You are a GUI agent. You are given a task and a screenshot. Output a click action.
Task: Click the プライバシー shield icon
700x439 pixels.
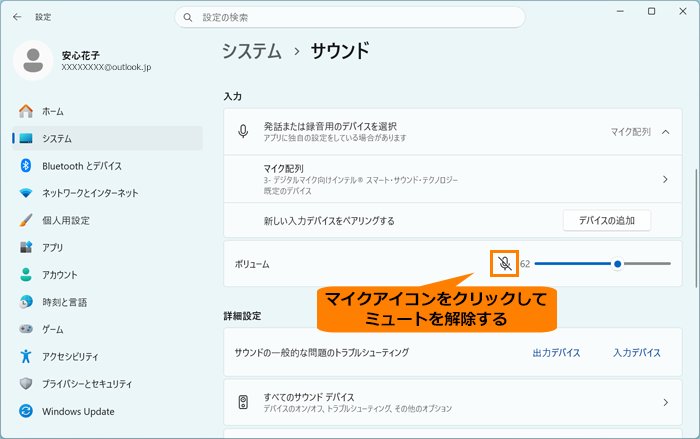pos(26,384)
